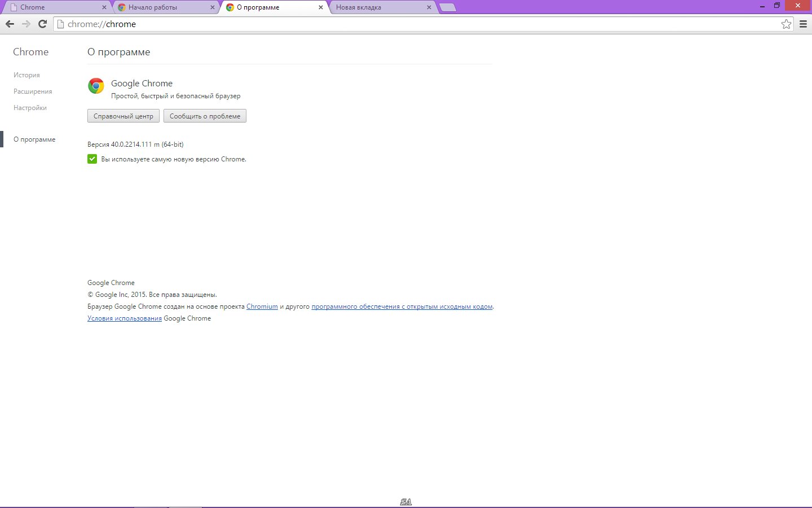Open a new tab with the blank tab stub
The image size is (812, 508).
pos(447,7)
